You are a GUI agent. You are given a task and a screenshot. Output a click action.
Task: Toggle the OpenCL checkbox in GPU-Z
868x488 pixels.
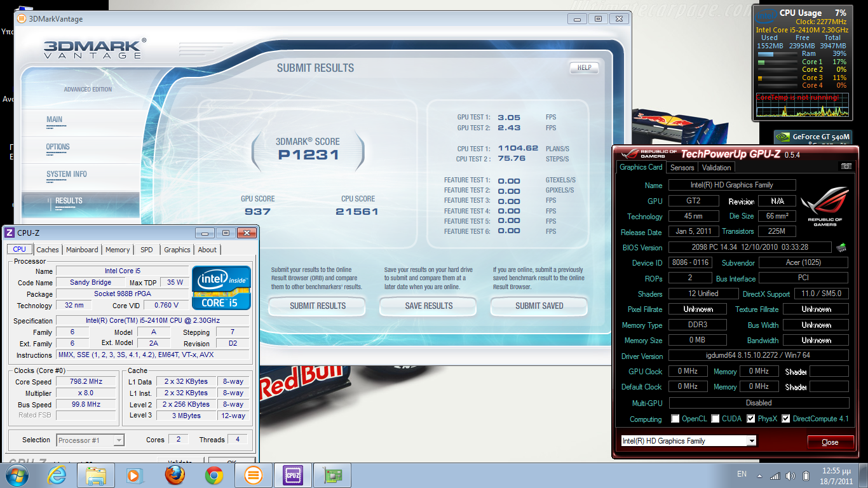click(675, 419)
